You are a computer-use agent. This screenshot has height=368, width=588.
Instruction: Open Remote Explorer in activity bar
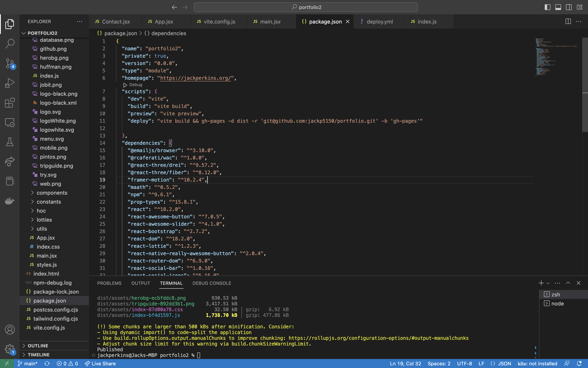tap(10, 122)
